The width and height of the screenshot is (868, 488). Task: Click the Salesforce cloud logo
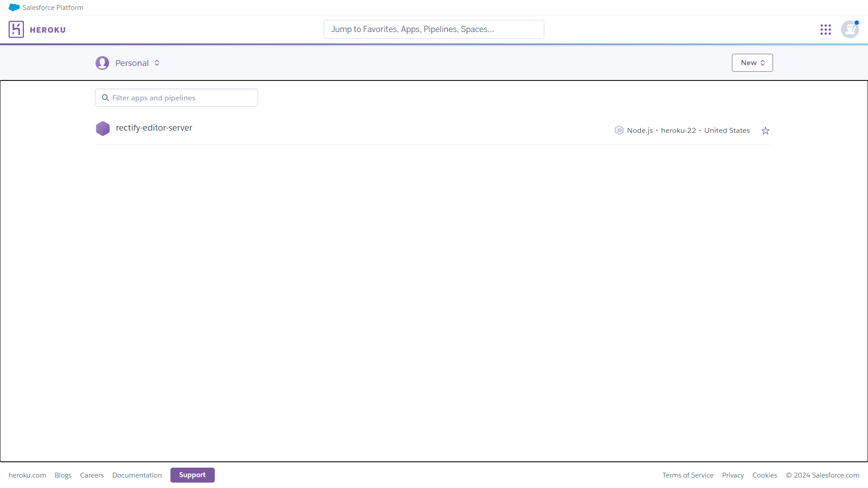coord(14,7)
